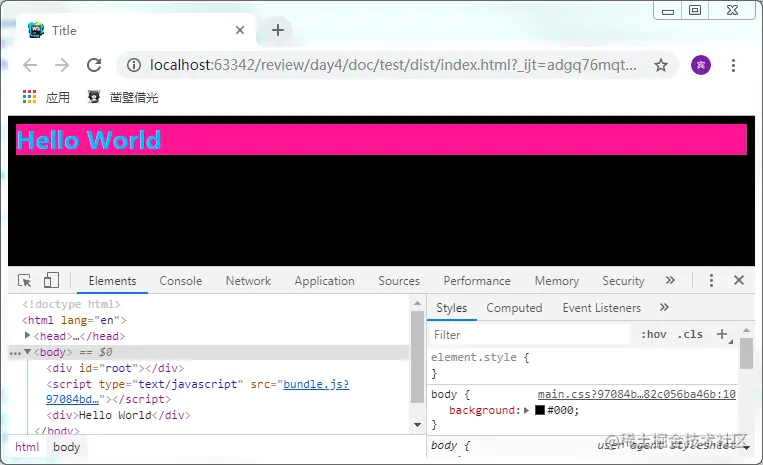Expand the background shorthand property

[527, 411]
